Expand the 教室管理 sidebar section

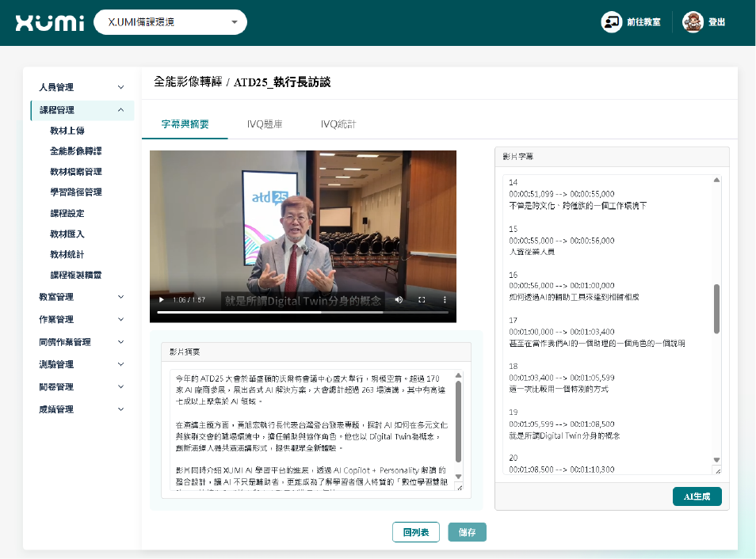pyautogui.click(x=82, y=297)
